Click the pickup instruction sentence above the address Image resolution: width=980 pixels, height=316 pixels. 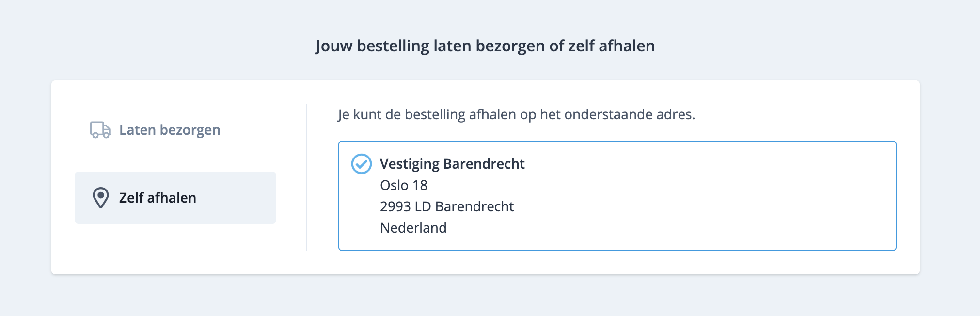click(x=516, y=114)
